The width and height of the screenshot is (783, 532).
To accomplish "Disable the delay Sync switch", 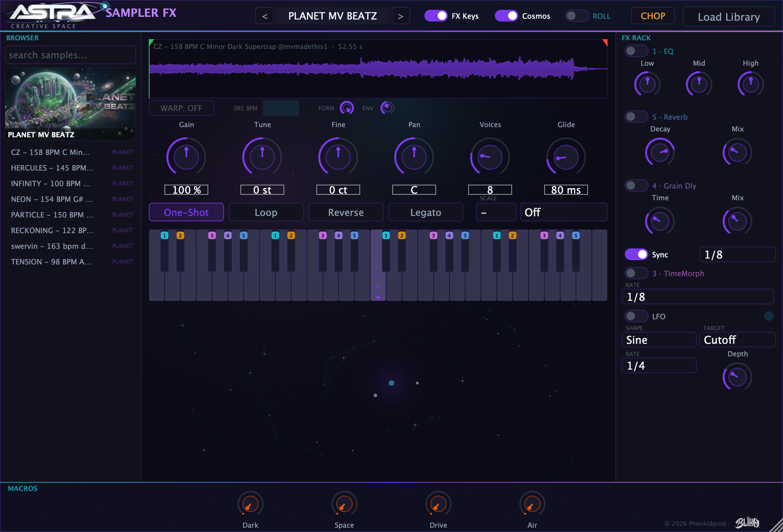I will coord(636,254).
